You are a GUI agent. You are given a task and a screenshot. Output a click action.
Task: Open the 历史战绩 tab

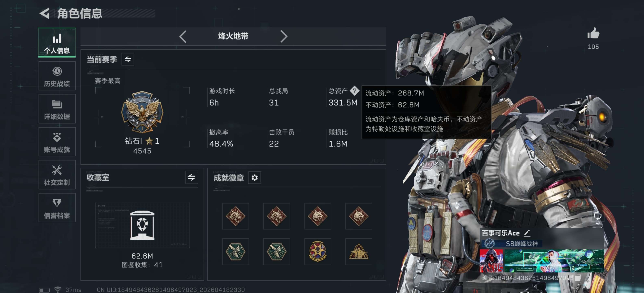[57, 76]
